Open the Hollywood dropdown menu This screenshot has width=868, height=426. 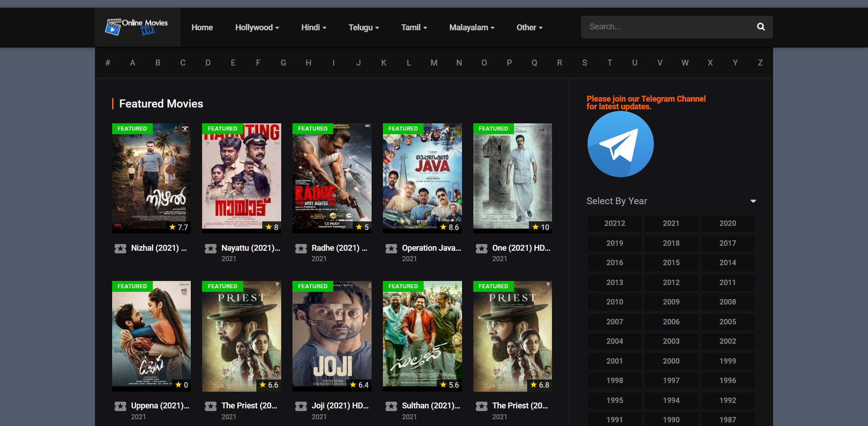257,28
